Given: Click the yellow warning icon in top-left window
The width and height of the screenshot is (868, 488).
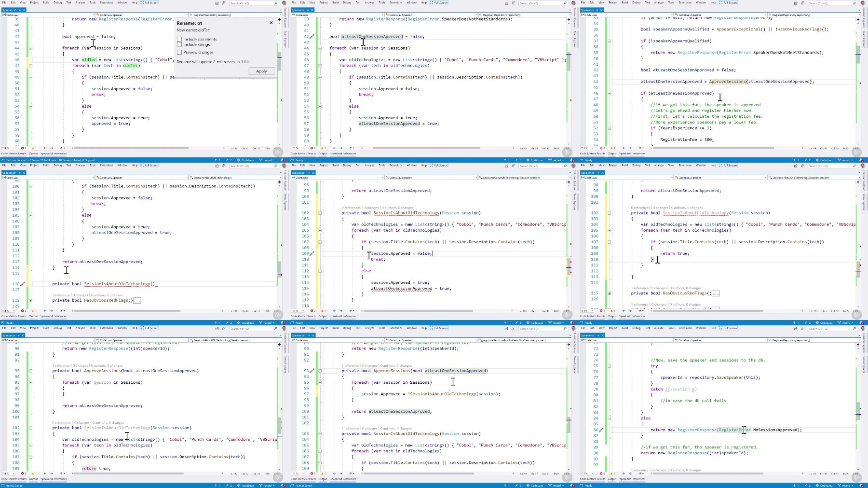Looking at the screenshot, I should (33, 148).
